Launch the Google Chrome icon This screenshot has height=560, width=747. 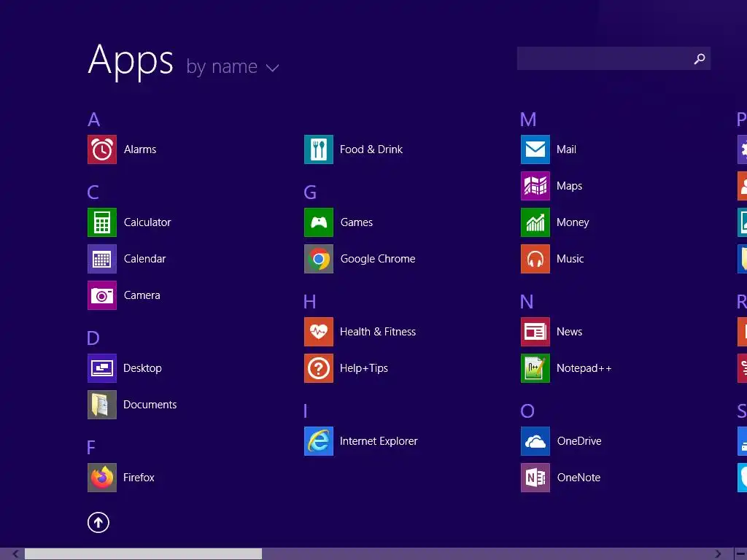click(x=319, y=259)
